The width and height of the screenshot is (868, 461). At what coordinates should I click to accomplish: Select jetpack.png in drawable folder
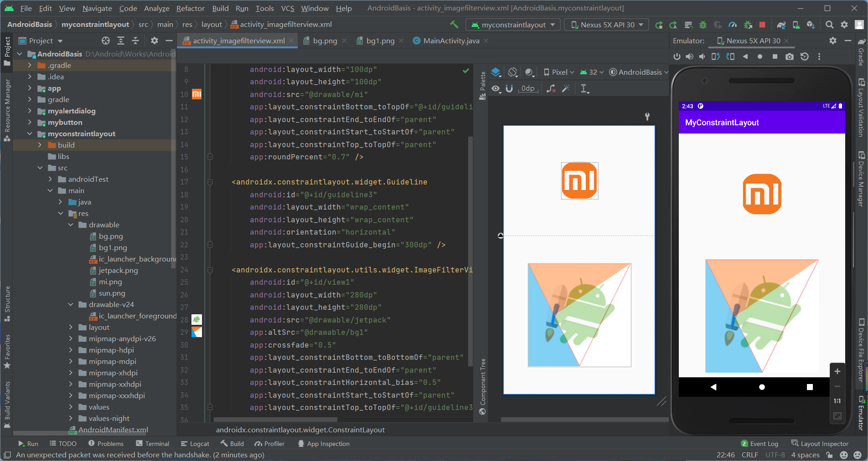click(x=118, y=271)
